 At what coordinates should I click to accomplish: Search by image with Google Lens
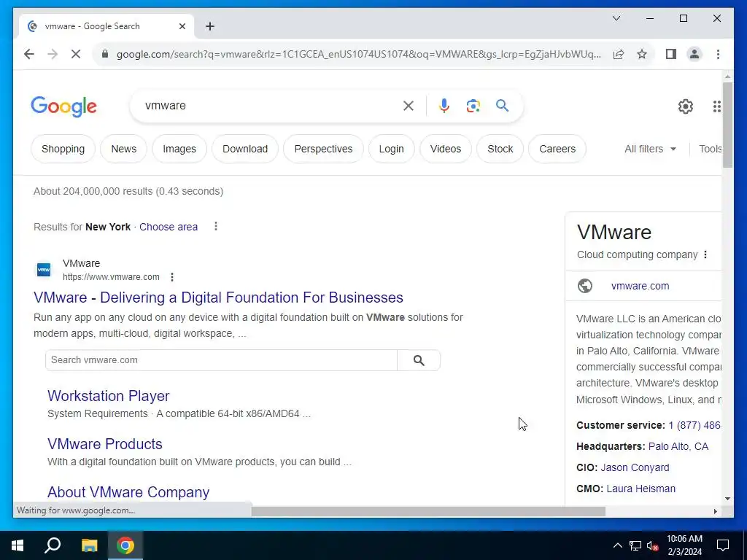(x=473, y=106)
